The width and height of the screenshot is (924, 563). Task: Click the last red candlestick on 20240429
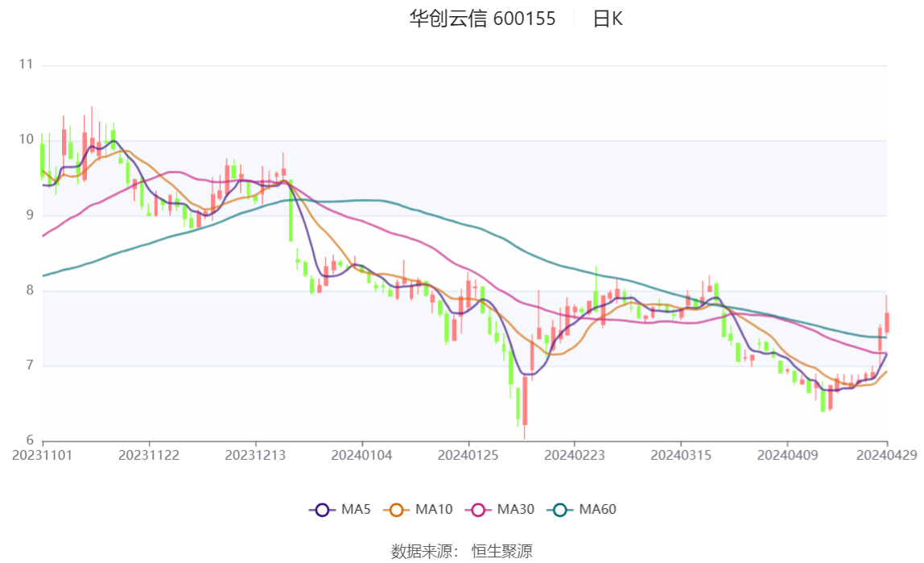click(x=886, y=322)
